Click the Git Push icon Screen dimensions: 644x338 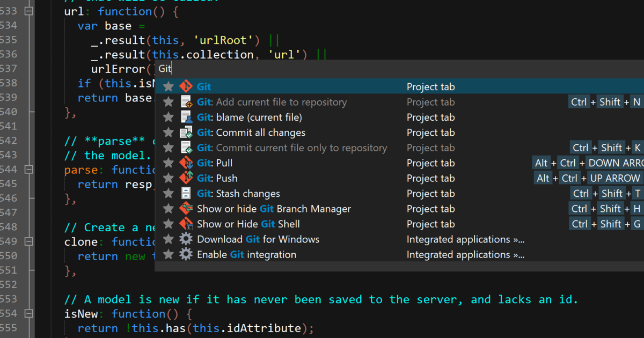186,178
